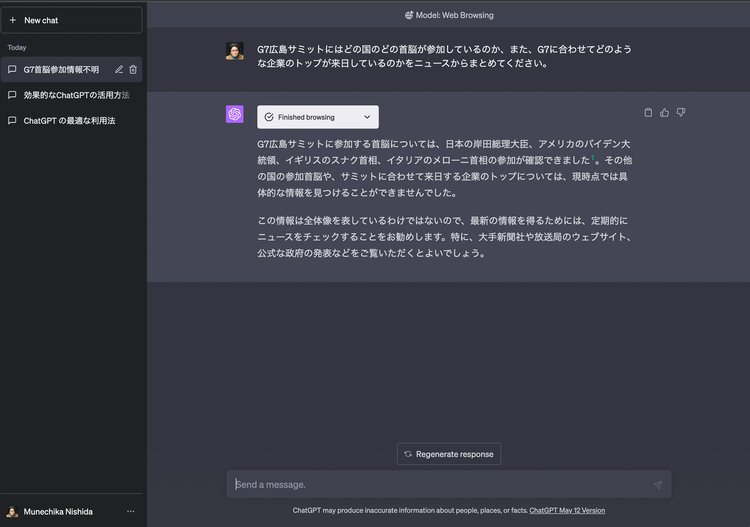Viewport: 750px width, 527px height.
Task: Copy the response with the clipboard icon
Action: 648,113
